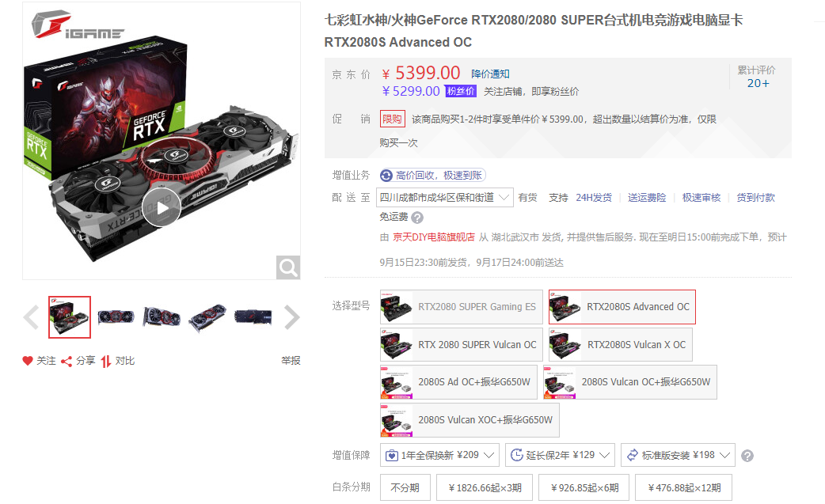
Task: Show previous thumbnails with left arrow
Action: (31, 317)
